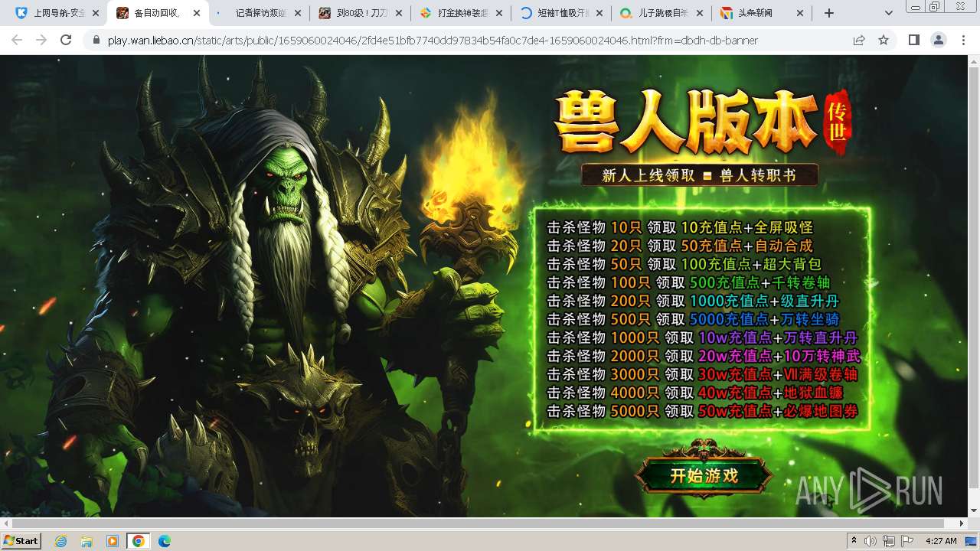Open the tab search dropdown chevron

click(888, 13)
